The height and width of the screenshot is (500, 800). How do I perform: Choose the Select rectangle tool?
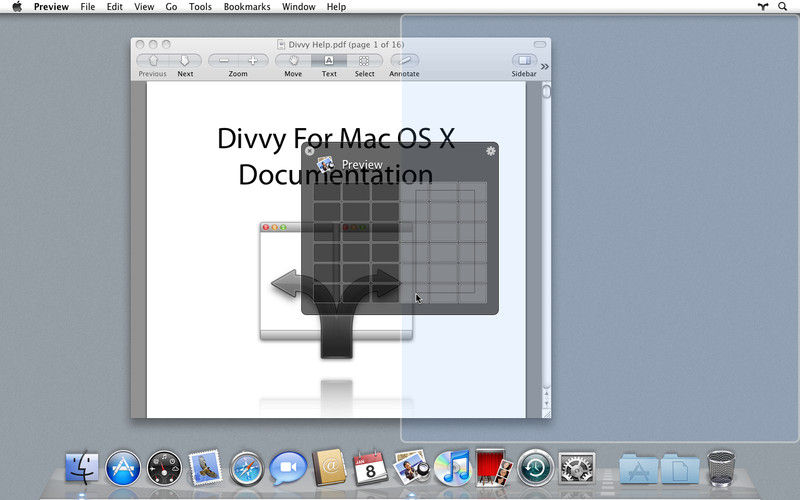364,61
